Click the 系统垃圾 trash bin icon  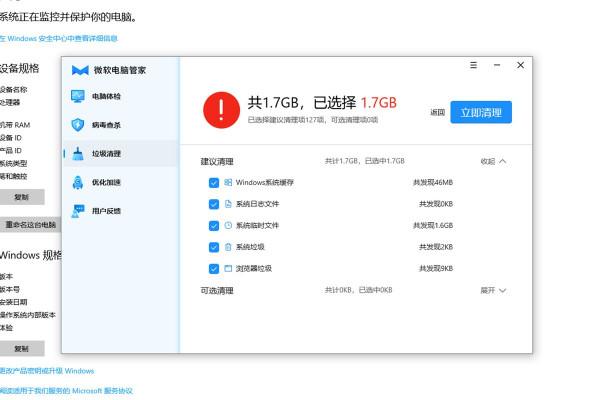(228, 247)
